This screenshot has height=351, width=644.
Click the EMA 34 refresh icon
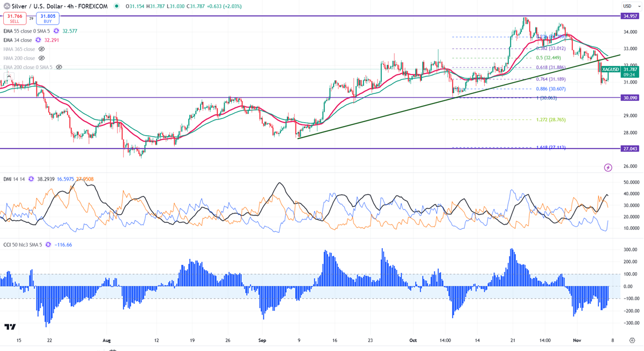pyautogui.click(x=38, y=40)
